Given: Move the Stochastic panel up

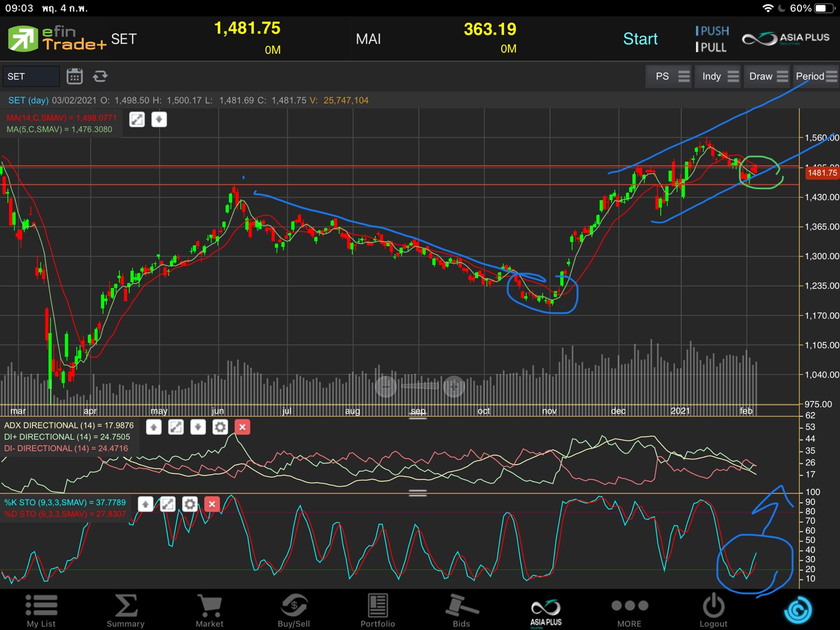Looking at the screenshot, I should coord(146,505).
